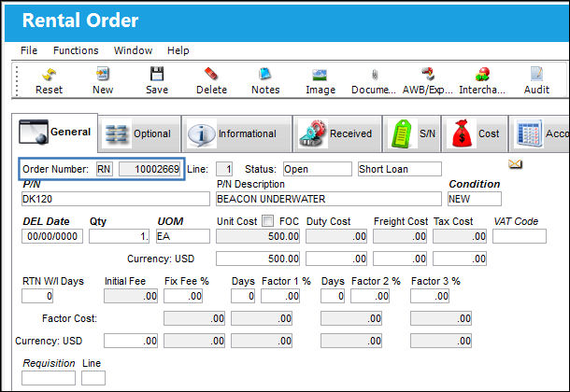This screenshot has width=570, height=392.
Task: Open the Cost tab
Action: [475, 133]
